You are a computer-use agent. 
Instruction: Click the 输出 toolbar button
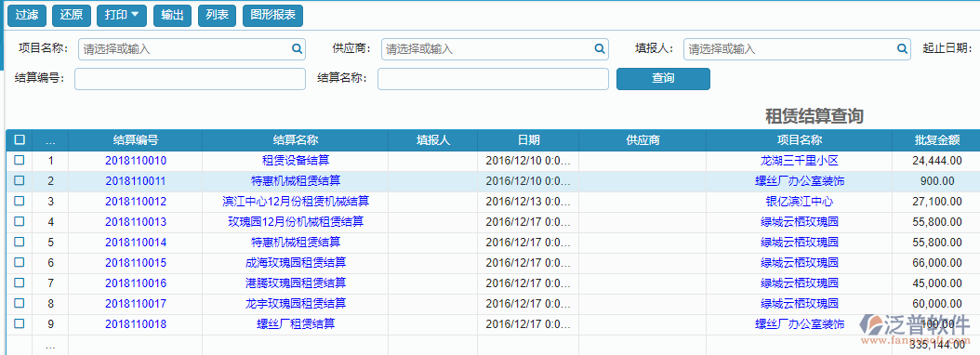[172, 16]
